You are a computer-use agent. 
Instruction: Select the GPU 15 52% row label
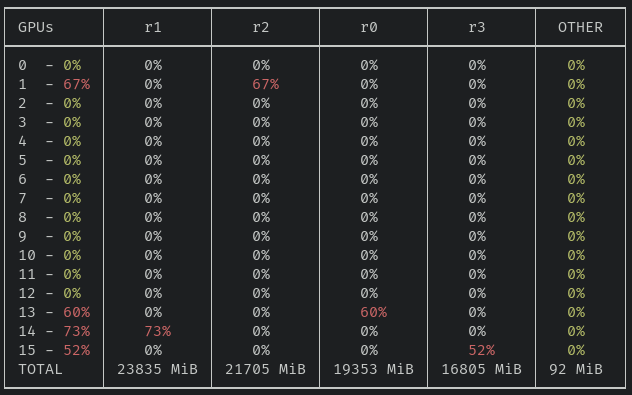pos(54,350)
